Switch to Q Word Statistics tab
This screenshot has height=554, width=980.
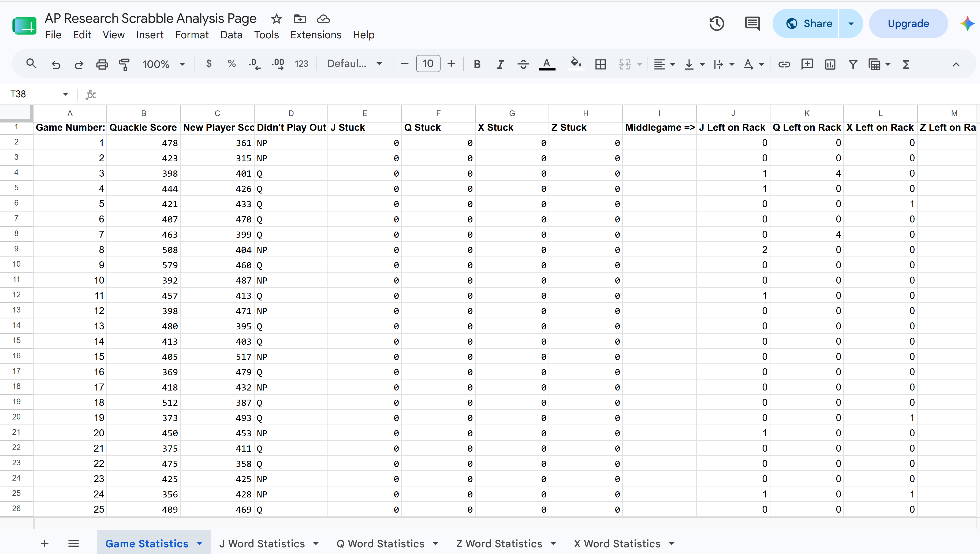tap(381, 543)
